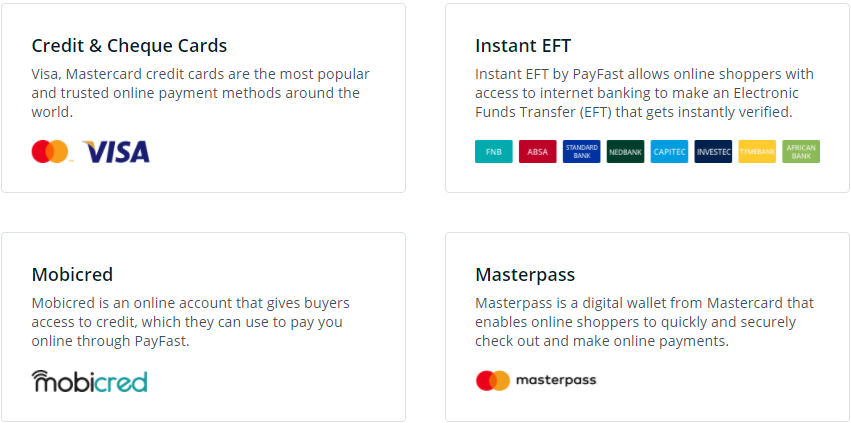Open the Mobicred heading
This screenshot has width=851, height=423.
point(72,275)
